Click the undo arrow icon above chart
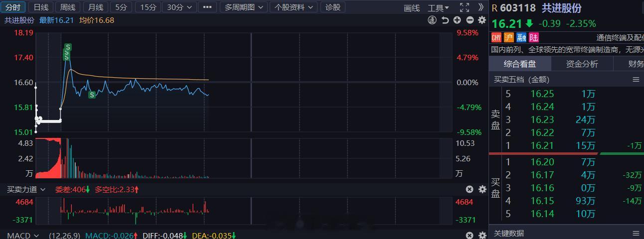The width and height of the screenshot is (644, 239). tap(445, 20)
